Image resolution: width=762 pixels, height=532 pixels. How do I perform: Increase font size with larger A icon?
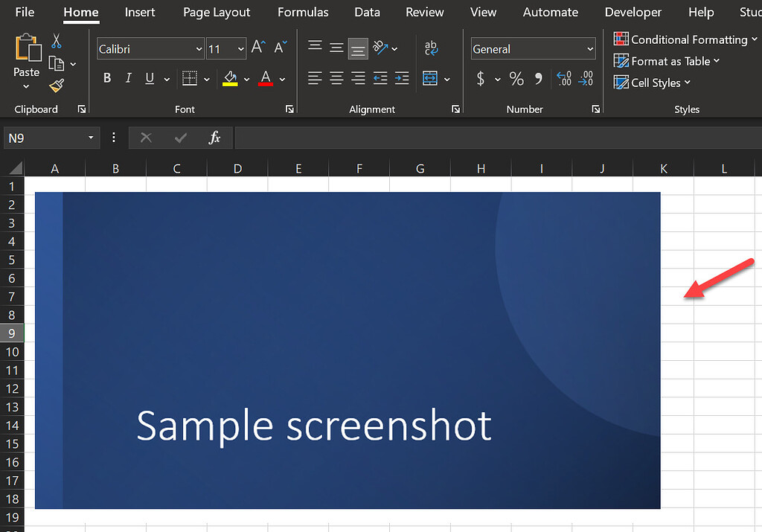pos(258,47)
